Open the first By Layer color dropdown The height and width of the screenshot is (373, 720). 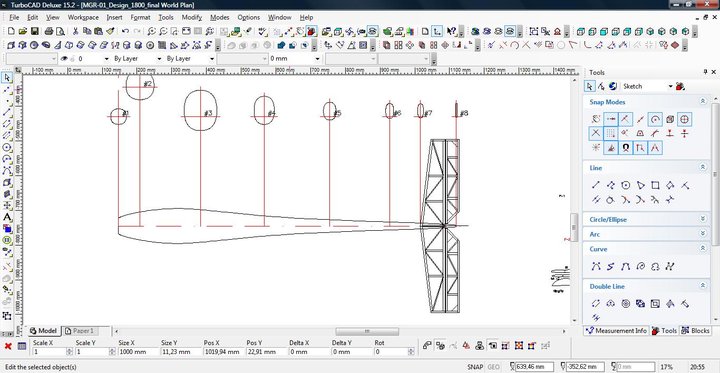(159, 59)
